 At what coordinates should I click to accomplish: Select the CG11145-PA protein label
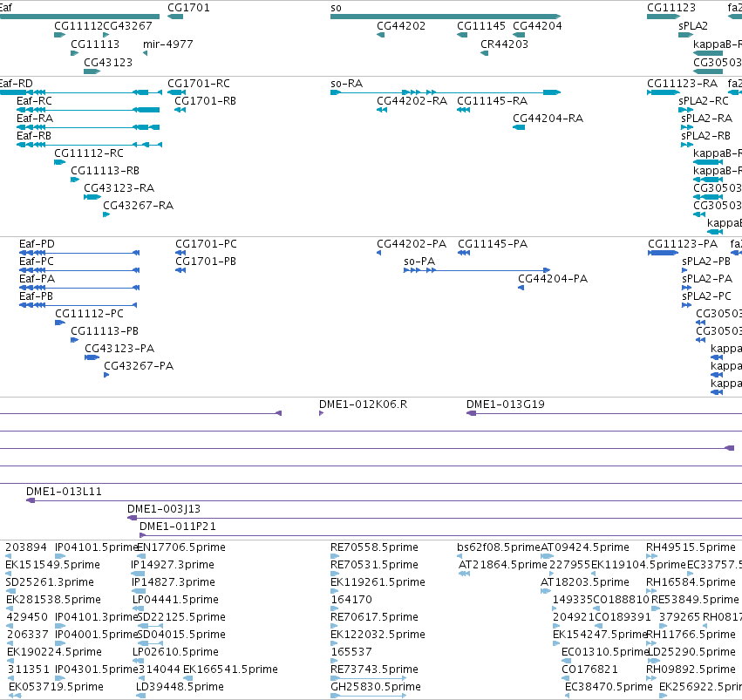click(492, 244)
